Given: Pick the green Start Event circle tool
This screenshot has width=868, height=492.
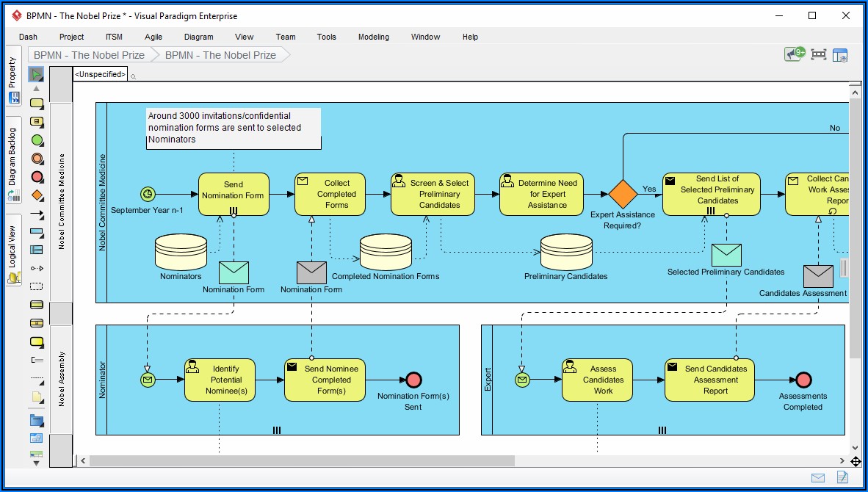Looking at the screenshot, I should [37, 140].
